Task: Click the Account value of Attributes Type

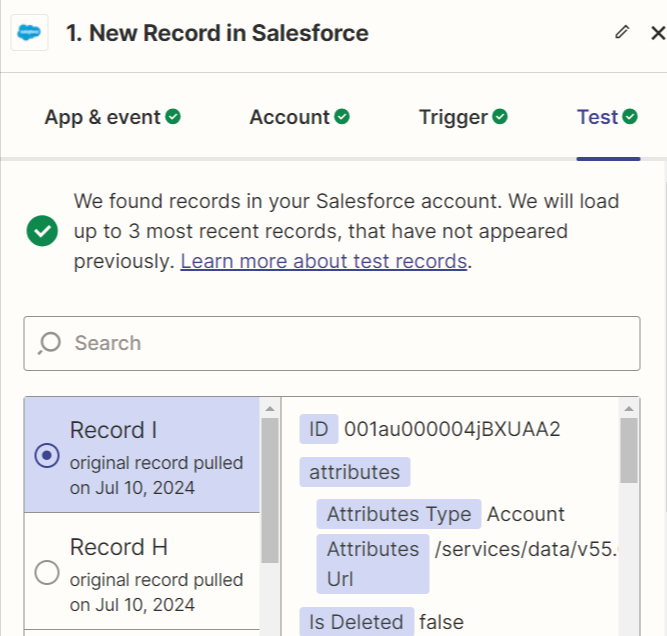Action: point(525,514)
